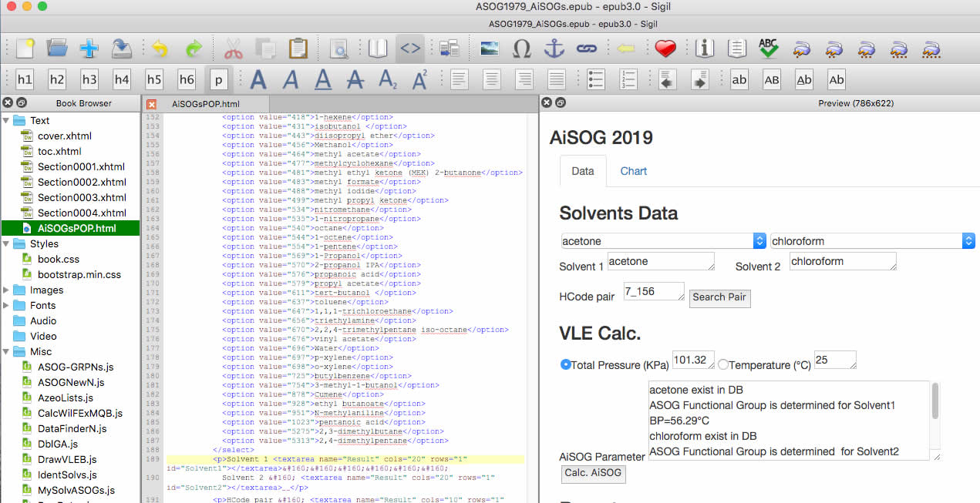Click the red heart donate icon
This screenshot has height=503, width=980.
665,49
